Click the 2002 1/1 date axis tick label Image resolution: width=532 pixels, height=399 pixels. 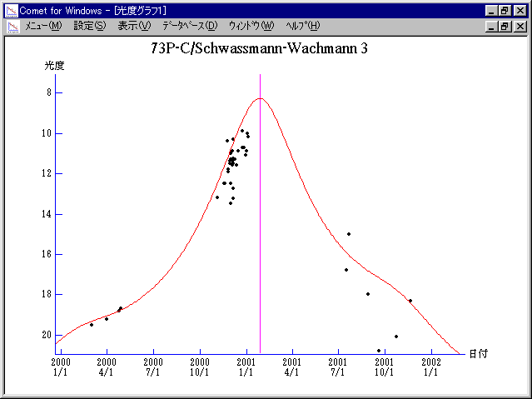[430, 367]
